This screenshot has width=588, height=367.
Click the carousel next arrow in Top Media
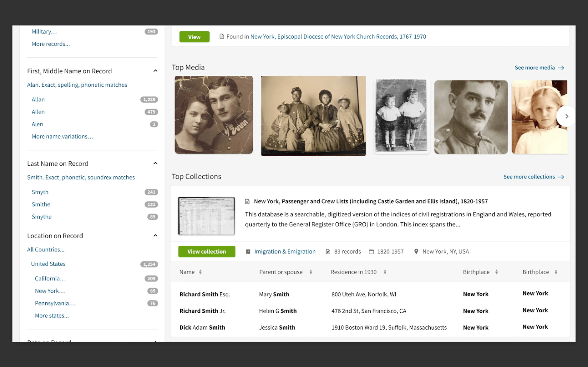tap(567, 116)
